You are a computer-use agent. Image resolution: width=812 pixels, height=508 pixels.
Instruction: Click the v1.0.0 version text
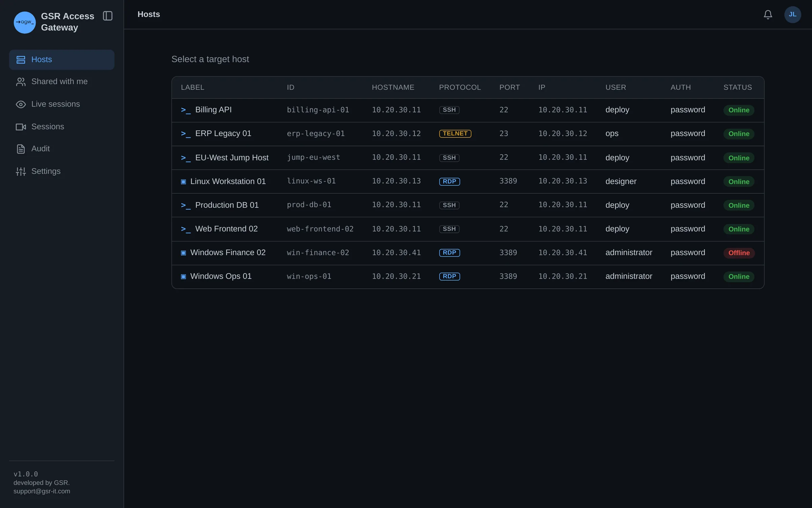26,474
